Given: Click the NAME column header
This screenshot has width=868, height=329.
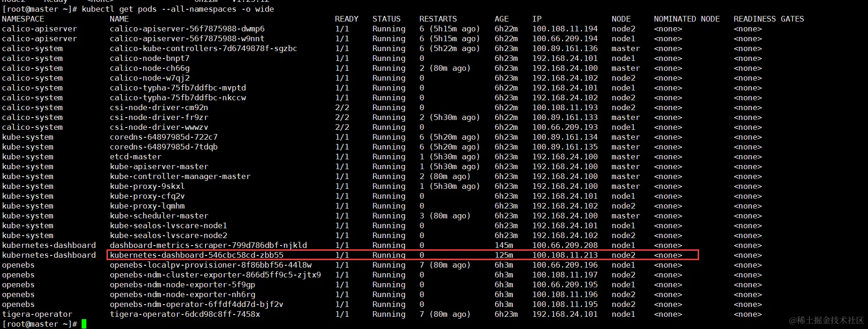Looking at the screenshot, I should click(119, 19).
